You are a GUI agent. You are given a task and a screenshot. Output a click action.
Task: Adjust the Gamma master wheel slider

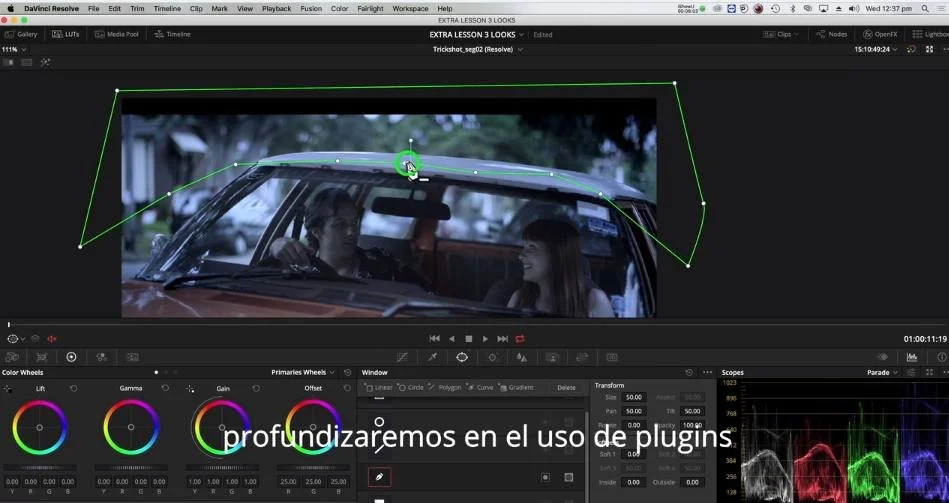[131, 467]
